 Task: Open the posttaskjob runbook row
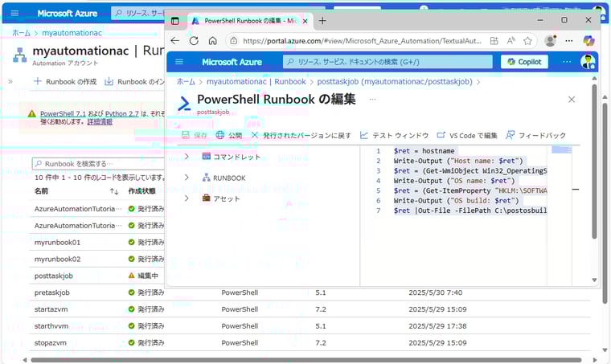[54, 276]
